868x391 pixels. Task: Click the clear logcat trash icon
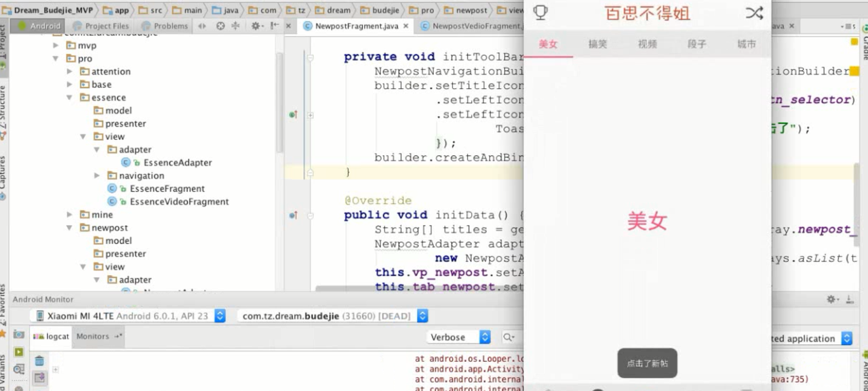pos(39,361)
